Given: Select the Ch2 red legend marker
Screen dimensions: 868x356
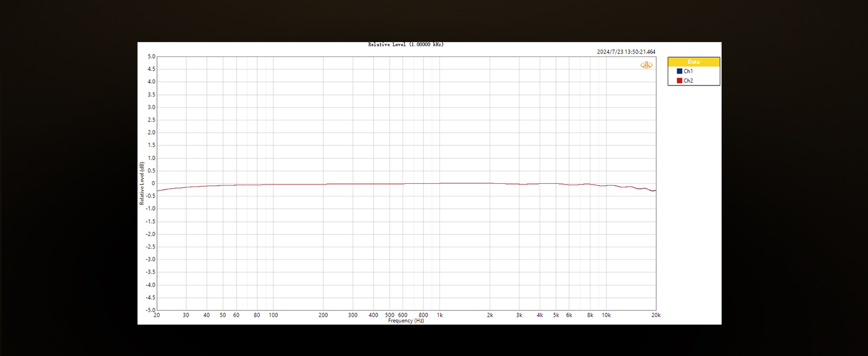Looking at the screenshot, I should tap(678, 80).
